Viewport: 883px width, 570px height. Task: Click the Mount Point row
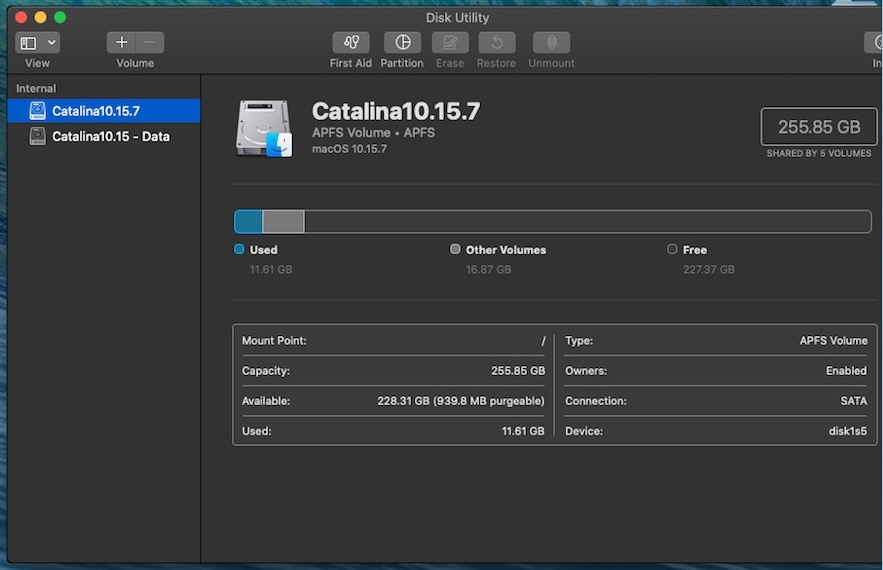pyautogui.click(x=394, y=341)
